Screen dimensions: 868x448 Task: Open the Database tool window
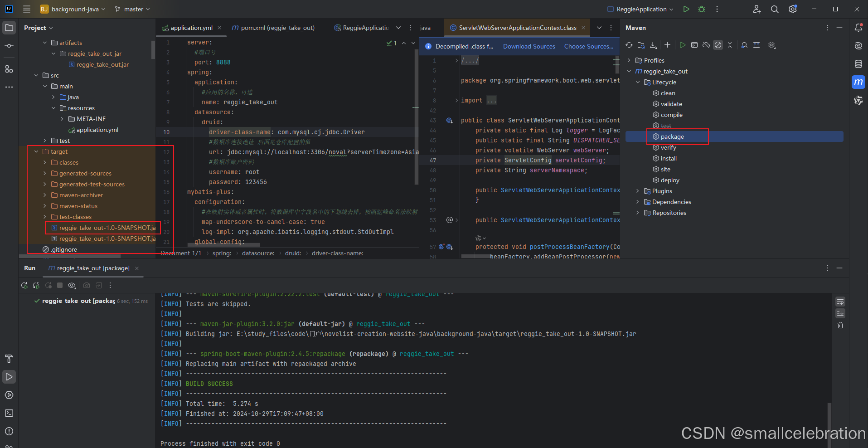tap(858, 64)
